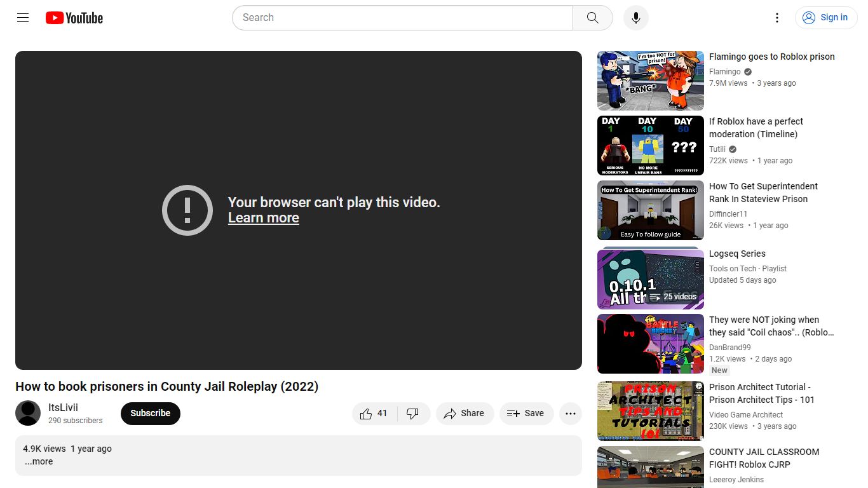
Task: Open title 'How To Get Superintendent Rank'
Action: coord(763,193)
